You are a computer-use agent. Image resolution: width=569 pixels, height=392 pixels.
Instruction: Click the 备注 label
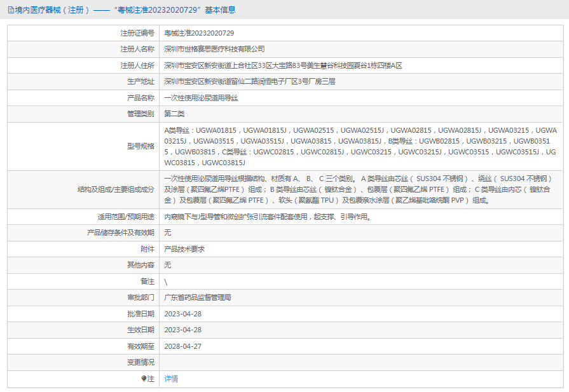147,281
